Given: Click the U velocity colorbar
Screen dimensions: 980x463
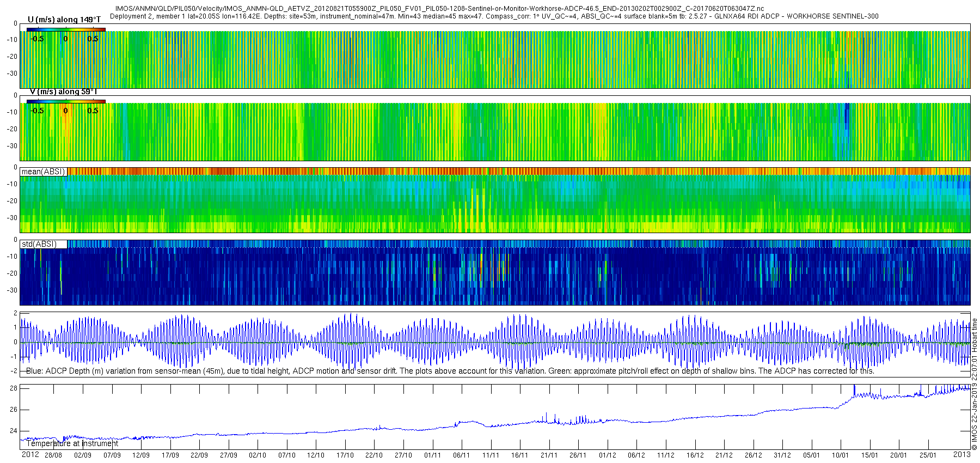Looking at the screenshot, I should pyautogui.click(x=66, y=29).
